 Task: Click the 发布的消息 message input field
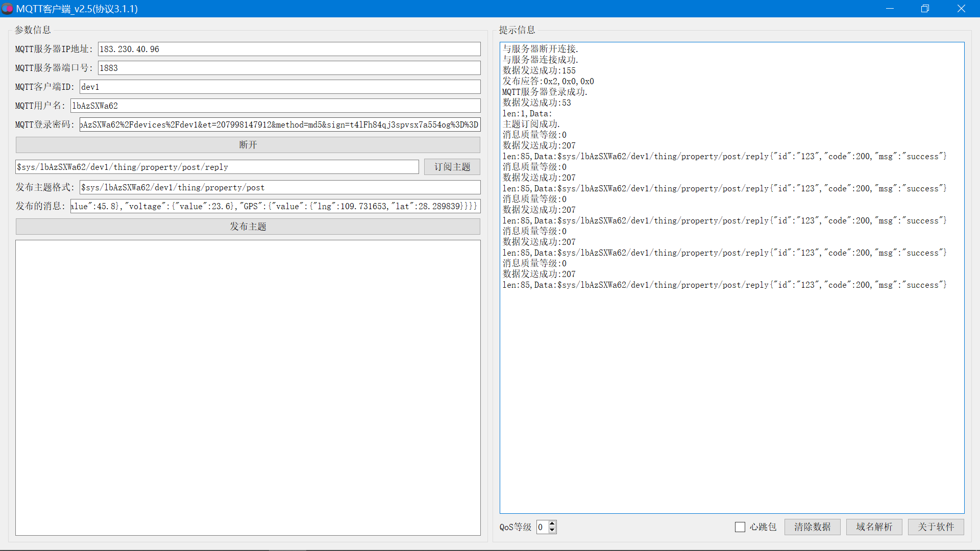275,206
